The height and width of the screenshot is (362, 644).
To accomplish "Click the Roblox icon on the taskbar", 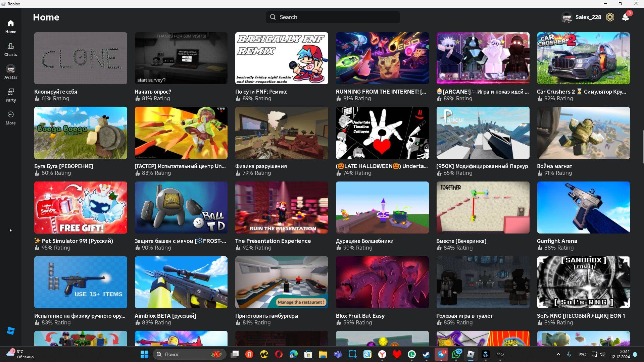I will click(471, 354).
